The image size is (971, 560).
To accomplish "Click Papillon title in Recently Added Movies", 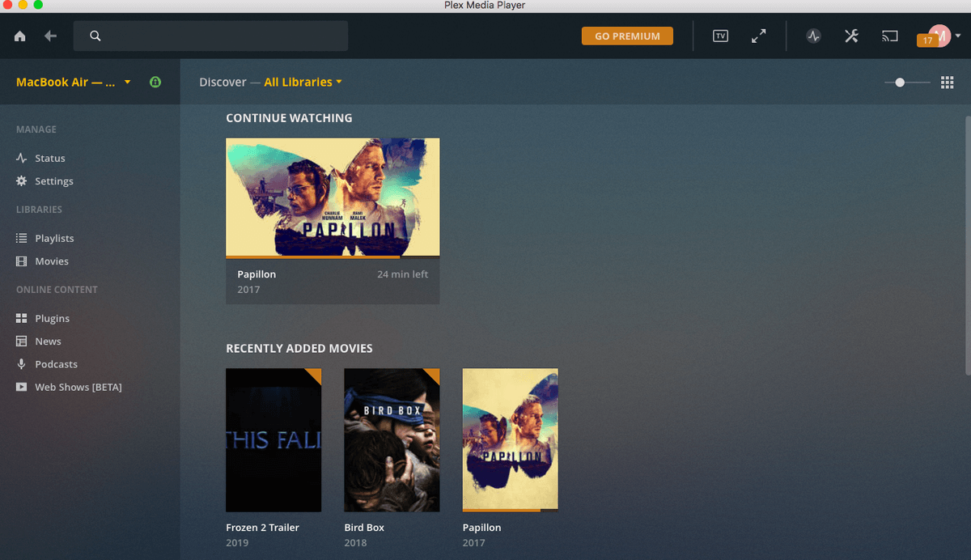I will tap(481, 528).
